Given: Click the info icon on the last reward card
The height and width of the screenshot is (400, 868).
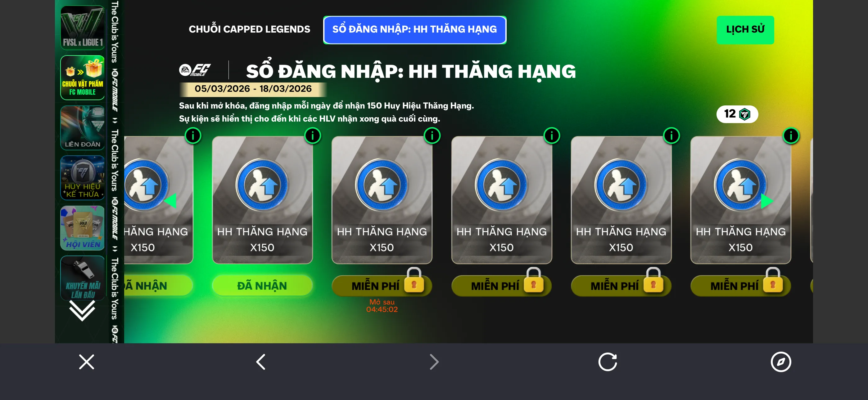Looking at the screenshot, I should point(791,136).
